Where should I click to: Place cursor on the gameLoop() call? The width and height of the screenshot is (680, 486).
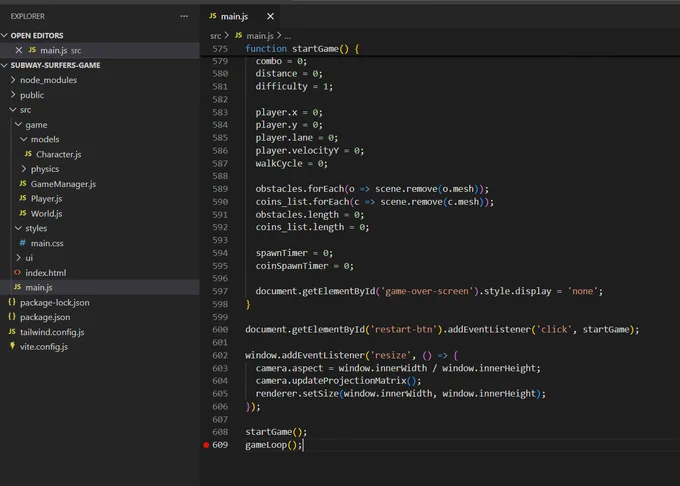click(x=273, y=445)
